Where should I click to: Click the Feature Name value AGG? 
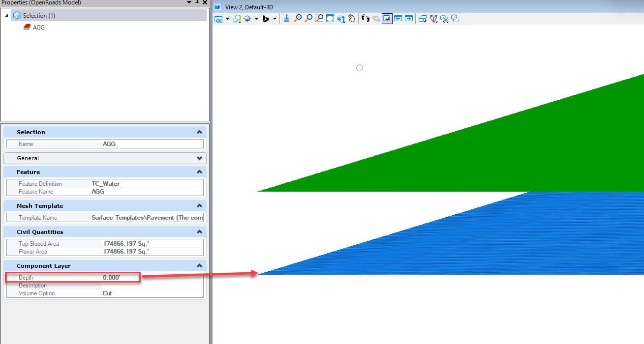[98, 192]
